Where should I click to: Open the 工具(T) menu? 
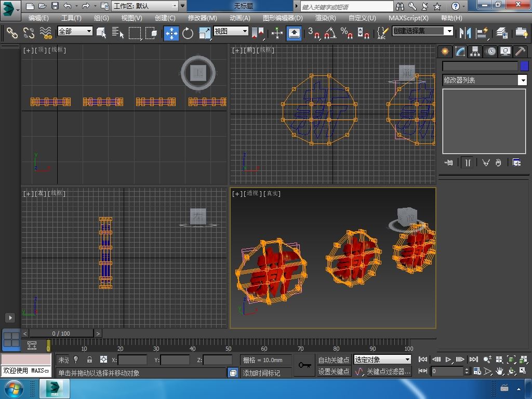[71, 18]
